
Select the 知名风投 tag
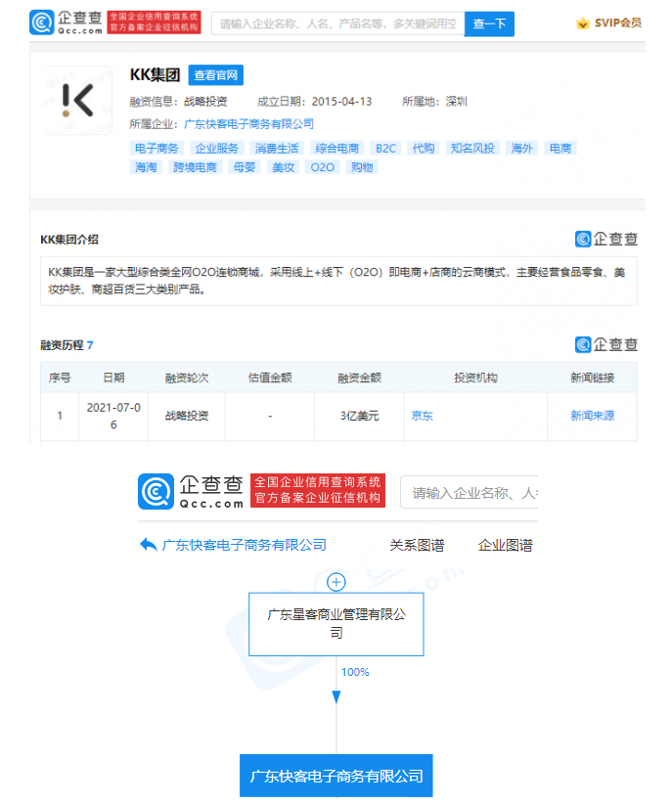click(472, 149)
